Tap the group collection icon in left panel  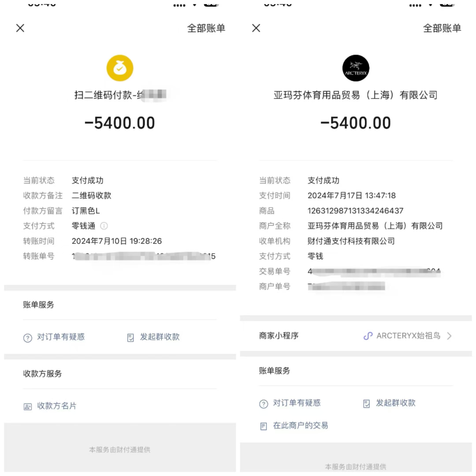[x=130, y=338]
